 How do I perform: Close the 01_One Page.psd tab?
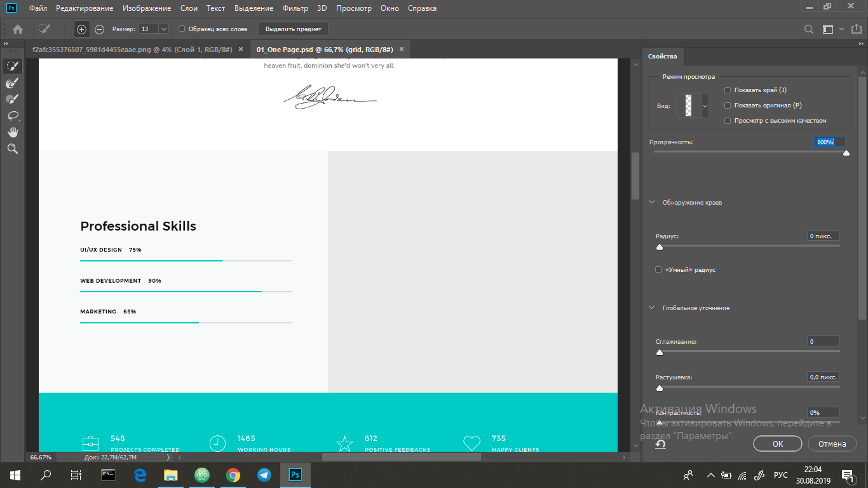coord(402,49)
